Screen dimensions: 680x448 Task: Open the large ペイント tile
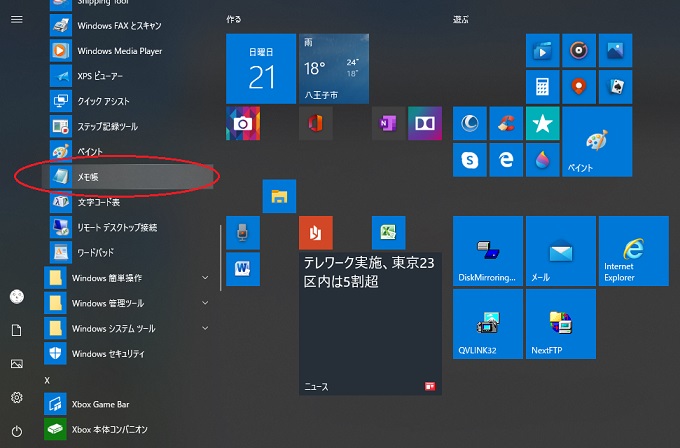click(597, 141)
